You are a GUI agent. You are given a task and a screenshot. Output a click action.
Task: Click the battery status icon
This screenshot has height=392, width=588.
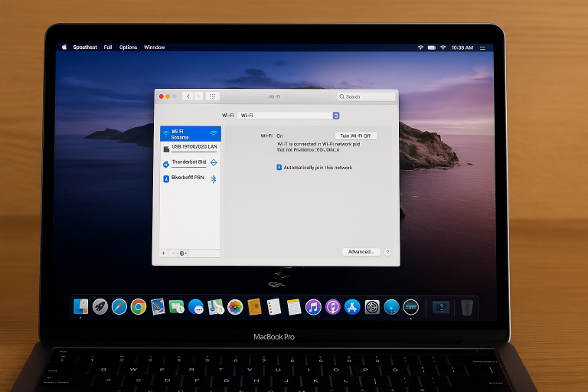(432, 47)
